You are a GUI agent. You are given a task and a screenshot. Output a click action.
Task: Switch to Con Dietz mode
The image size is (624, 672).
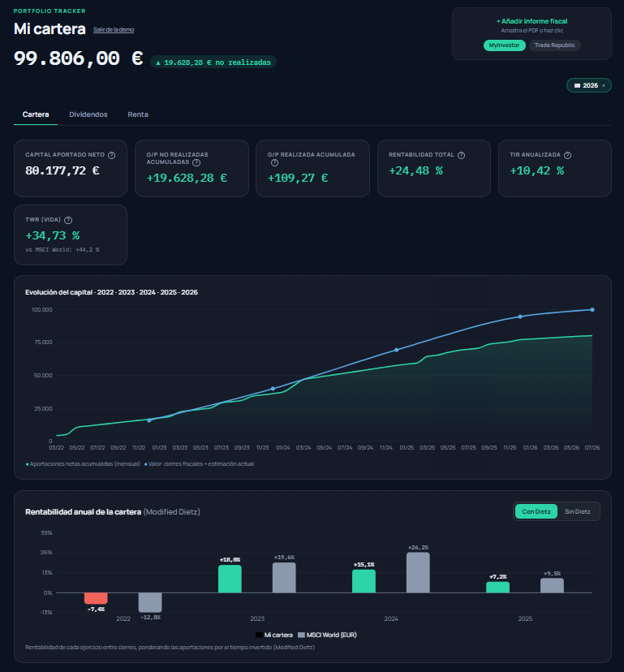click(536, 511)
